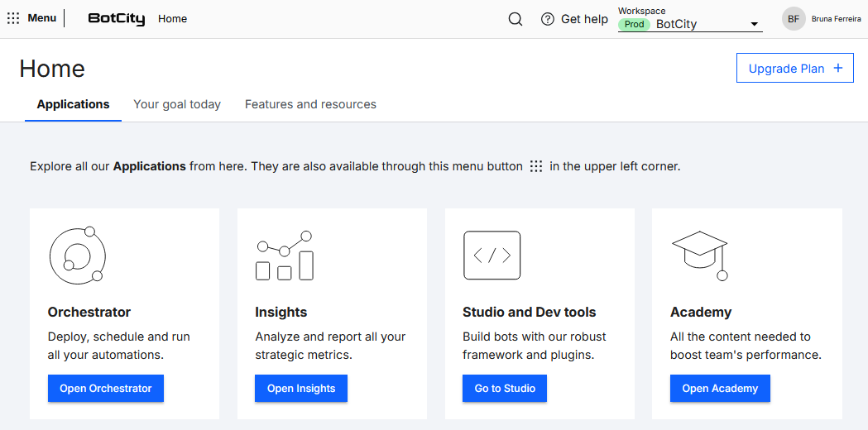Click the Studio code brackets icon
Viewport: 868px width, 430px height.
point(492,255)
